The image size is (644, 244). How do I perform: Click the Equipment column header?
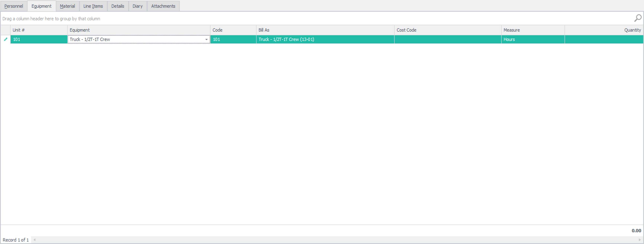(x=138, y=30)
